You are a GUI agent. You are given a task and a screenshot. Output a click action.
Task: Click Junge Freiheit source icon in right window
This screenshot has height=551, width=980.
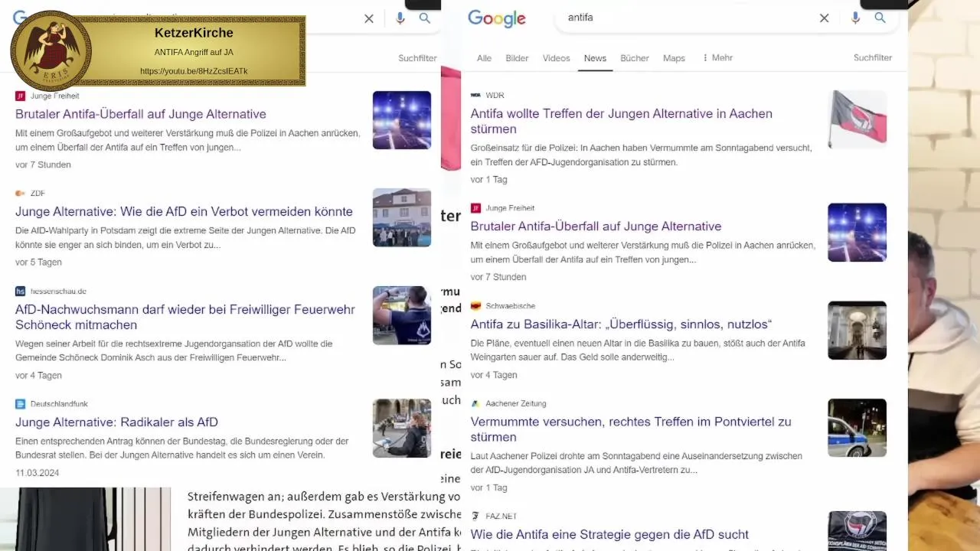[475, 208]
